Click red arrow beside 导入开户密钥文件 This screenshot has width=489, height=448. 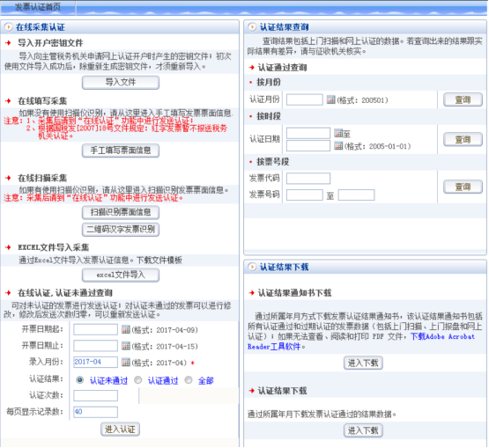coord(8,42)
